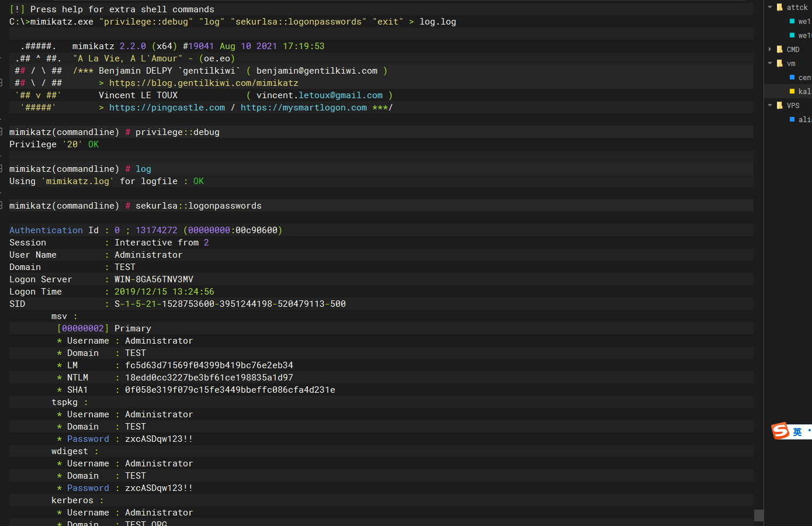Open the ali session under VPS
This screenshot has height=526, width=812.
(804, 119)
